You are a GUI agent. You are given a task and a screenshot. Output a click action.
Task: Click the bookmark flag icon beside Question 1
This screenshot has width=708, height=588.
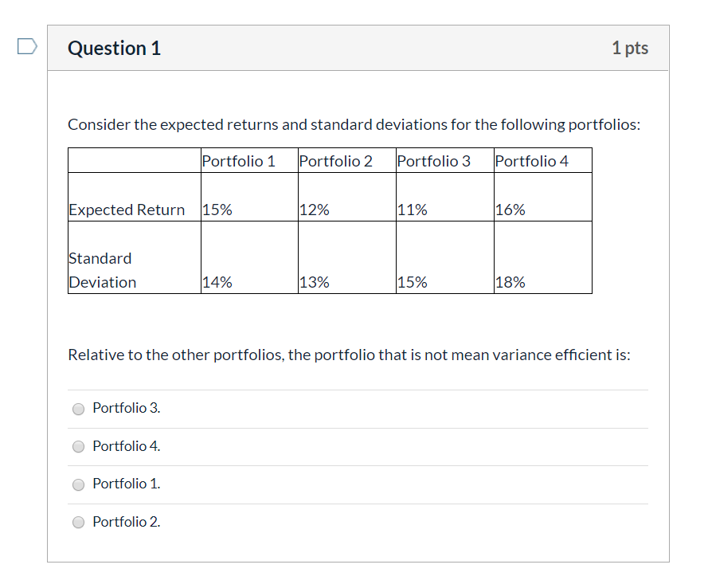click(x=26, y=46)
